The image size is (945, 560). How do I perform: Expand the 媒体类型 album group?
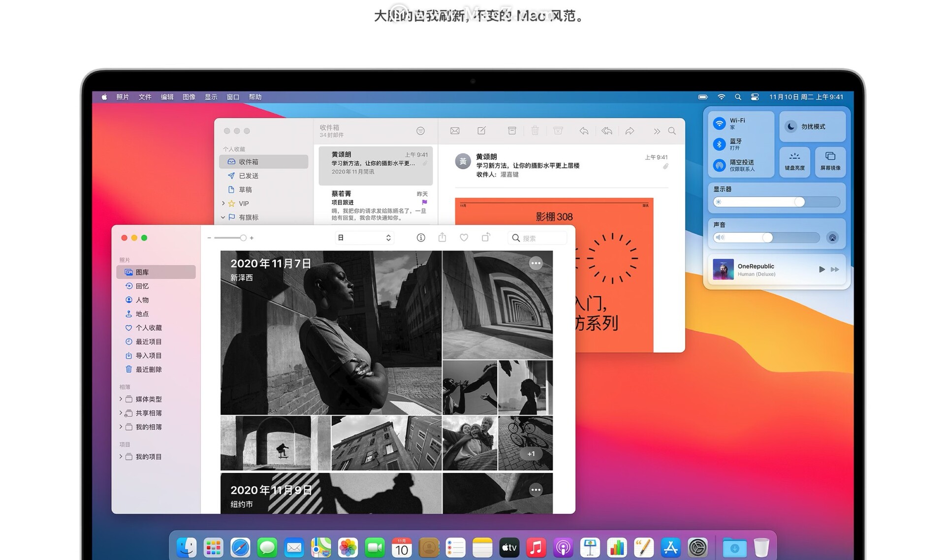point(121,399)
